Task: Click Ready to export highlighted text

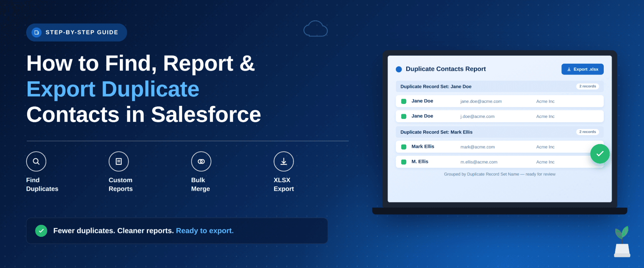Action: click(205, 231)
